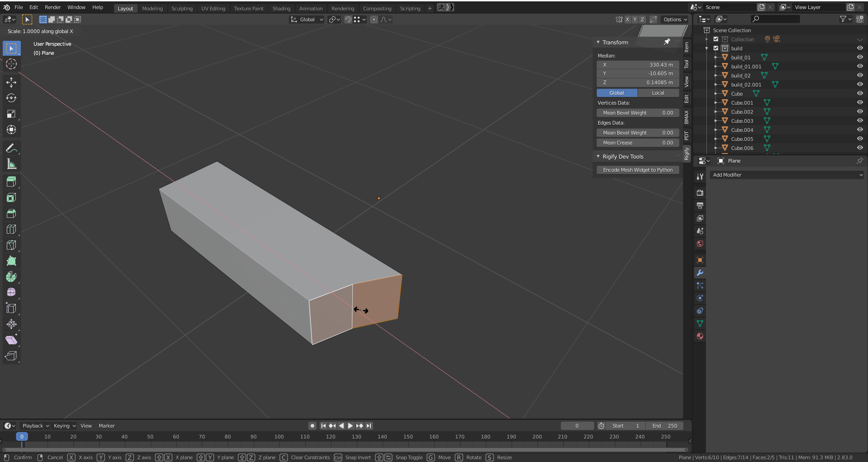868x462 pixels.
Task: Open the Physics properties tab
Action: (x=700, y=298)
